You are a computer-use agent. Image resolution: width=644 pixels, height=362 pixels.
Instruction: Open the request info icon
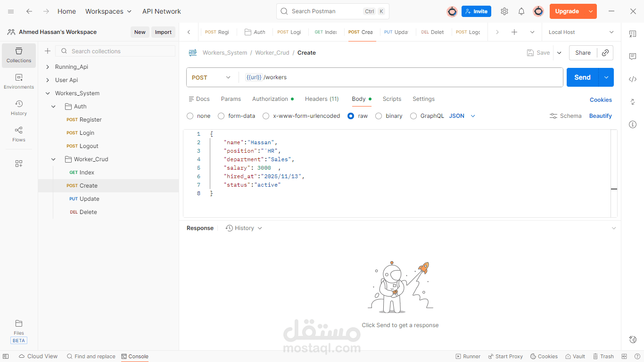(633, 124)
